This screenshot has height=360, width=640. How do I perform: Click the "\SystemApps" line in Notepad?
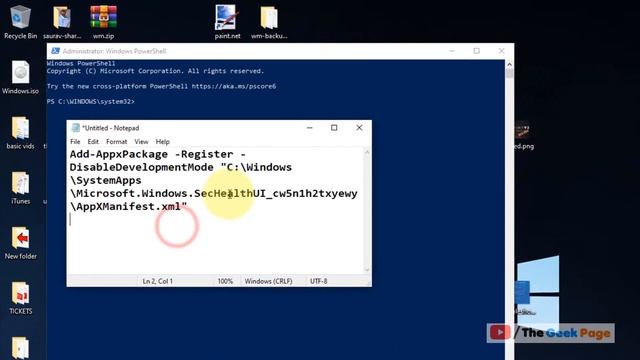pos(106,180)
